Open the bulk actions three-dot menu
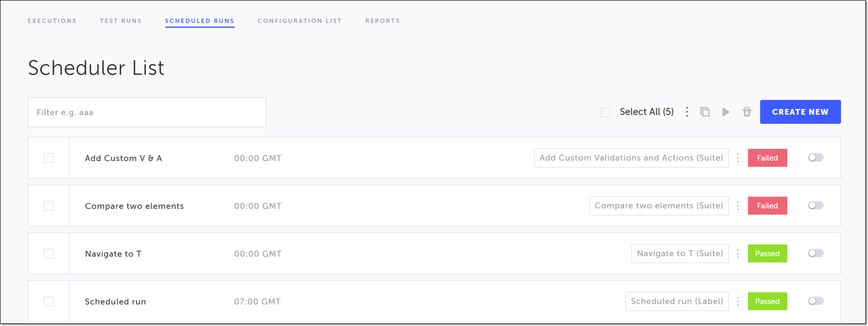This screenshot has width=868, height=326. point(687,112)
